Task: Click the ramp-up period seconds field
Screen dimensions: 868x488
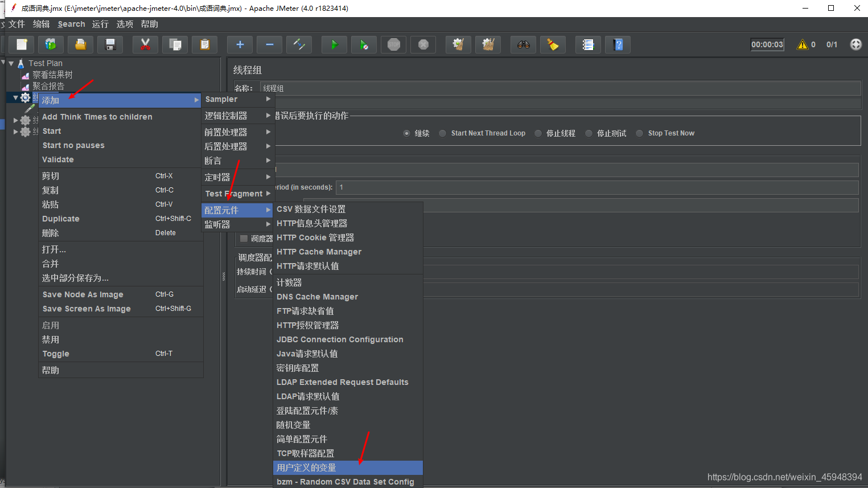Action: coord(597,187)
